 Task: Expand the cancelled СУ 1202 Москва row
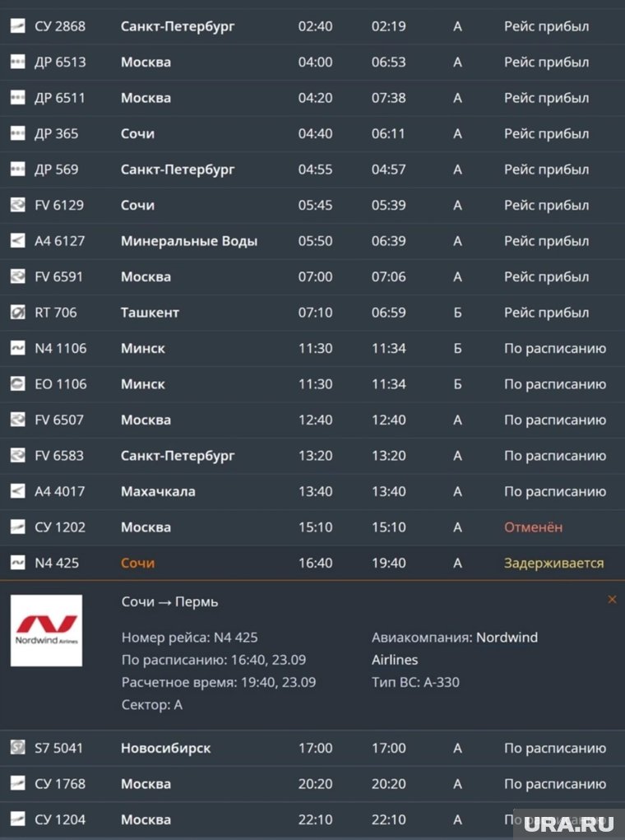pos(312,527)
